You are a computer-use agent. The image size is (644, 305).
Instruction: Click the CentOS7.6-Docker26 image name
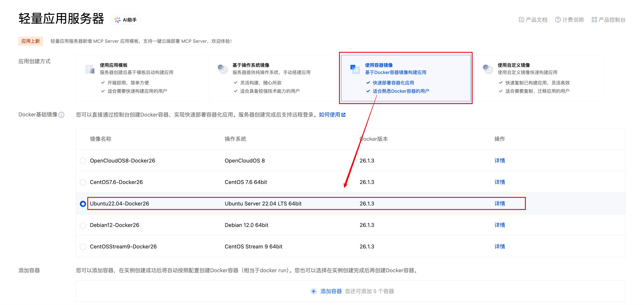coord(116,182)
